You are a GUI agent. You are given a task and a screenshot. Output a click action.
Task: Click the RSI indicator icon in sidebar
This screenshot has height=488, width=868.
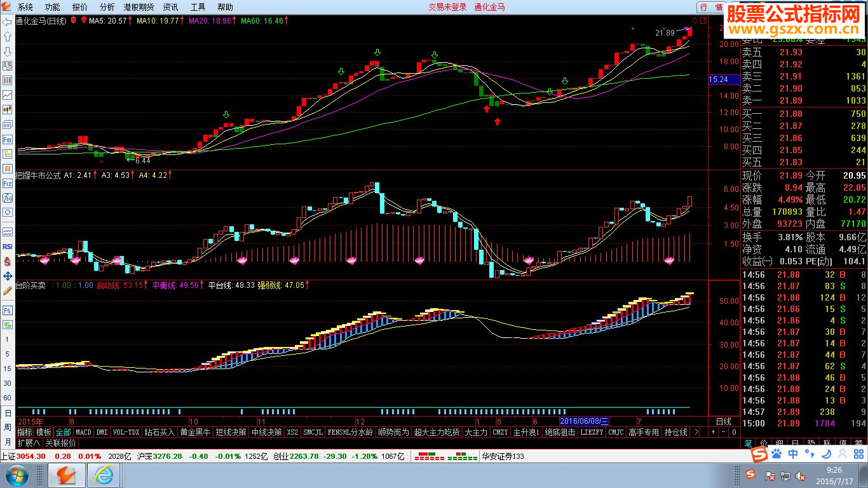click(8, 246)
